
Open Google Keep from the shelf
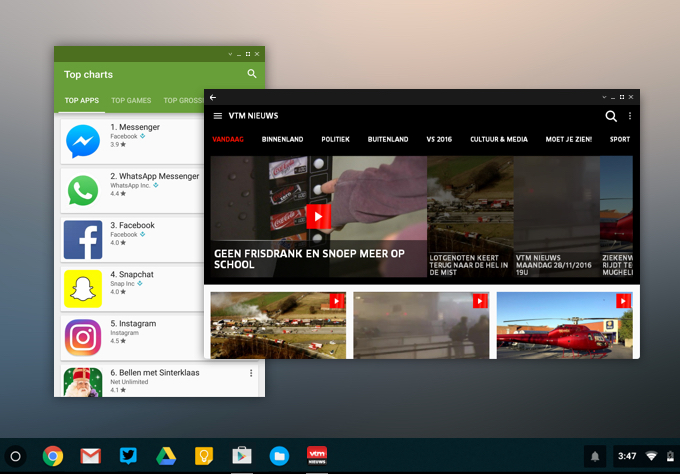203,456
